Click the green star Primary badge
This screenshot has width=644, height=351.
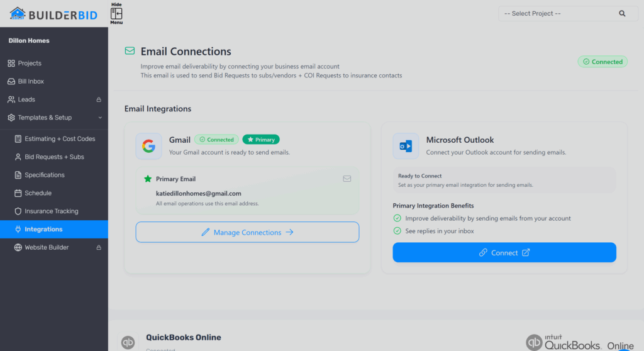point(260,140)
